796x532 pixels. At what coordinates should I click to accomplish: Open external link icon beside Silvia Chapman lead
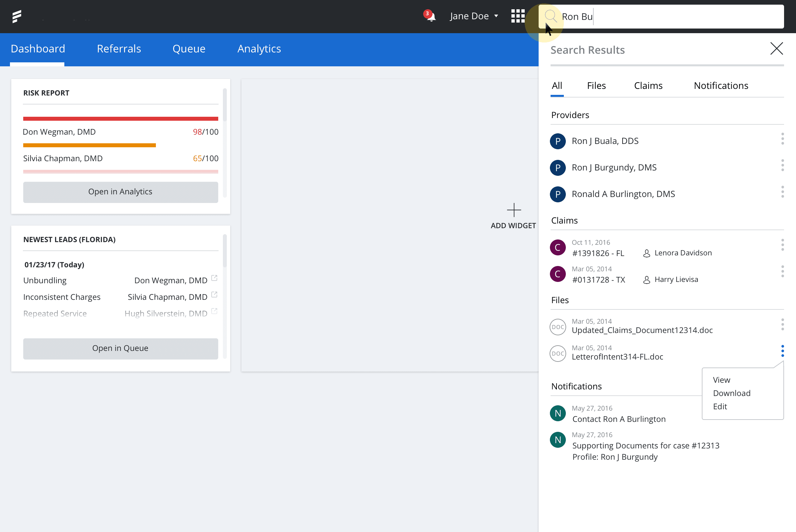pyautogui.click(x=214, y=295)
